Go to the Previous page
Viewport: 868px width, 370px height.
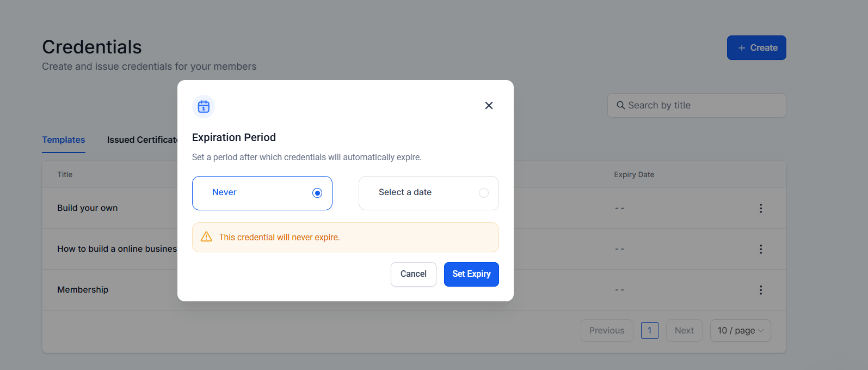pyautogui.click(x=606, y=331)
